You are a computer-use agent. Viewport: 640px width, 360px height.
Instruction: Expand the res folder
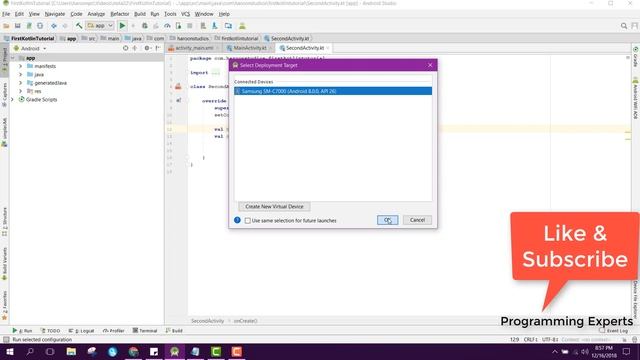pyautogui.click(x=20, y=91)
